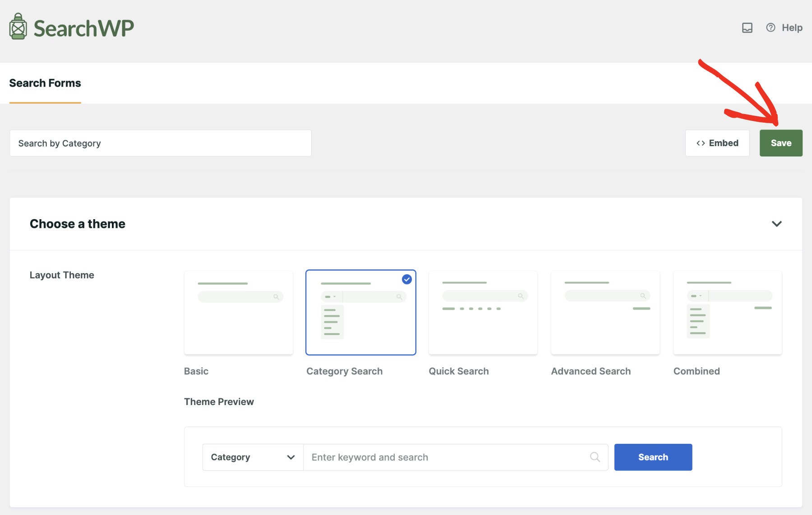The height and width of the screenshot is (515, 812).
Task: Select the Quick Search layout theme
Action: click(x=482, y=312)
